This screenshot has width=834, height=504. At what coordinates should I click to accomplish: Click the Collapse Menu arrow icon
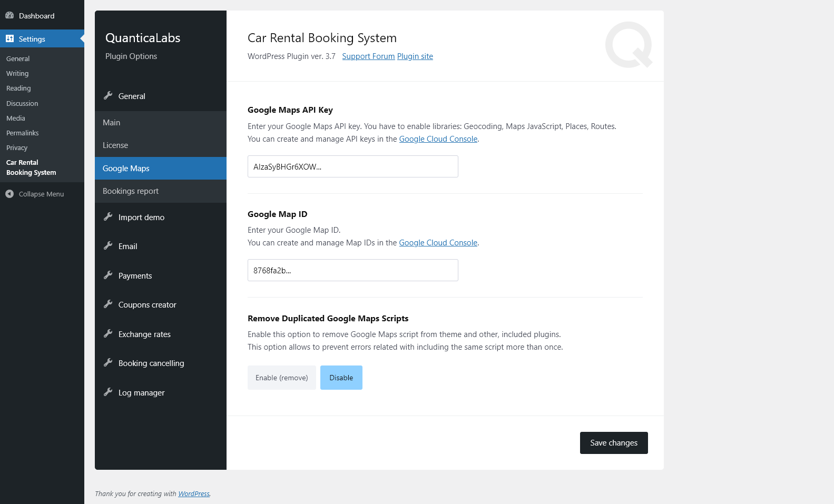point(9,194)
